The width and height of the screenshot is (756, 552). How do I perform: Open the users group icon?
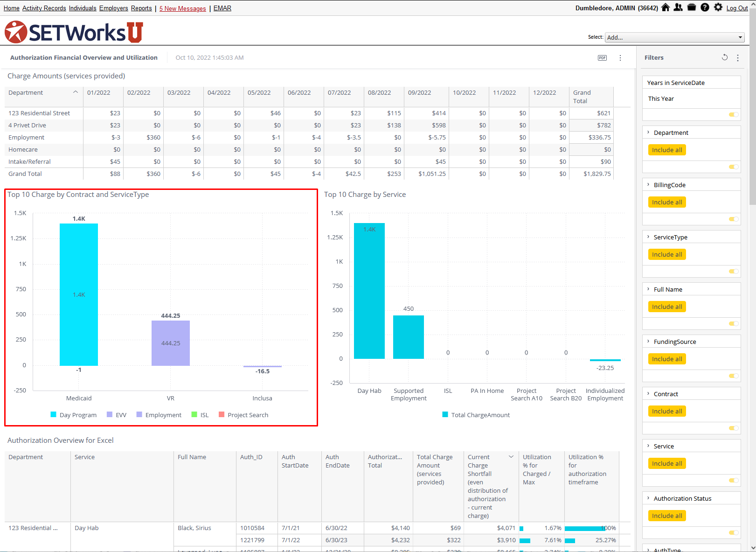coord(678,7)
